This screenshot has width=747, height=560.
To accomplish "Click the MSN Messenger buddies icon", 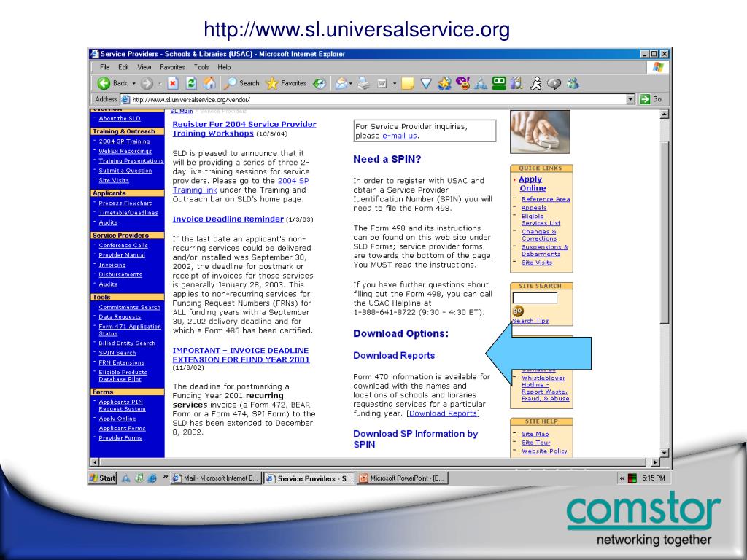I will (x=573, y=83).
